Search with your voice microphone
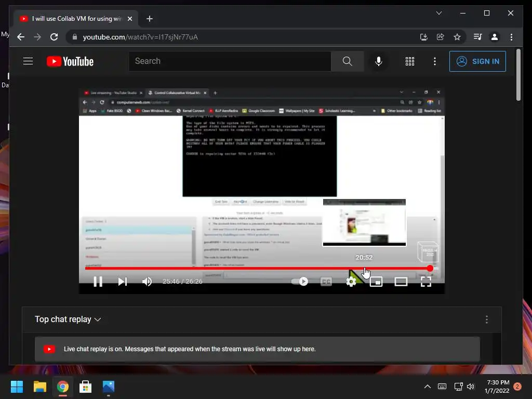The height and width of the screenshot is (399, 532). tap(379, 61)
